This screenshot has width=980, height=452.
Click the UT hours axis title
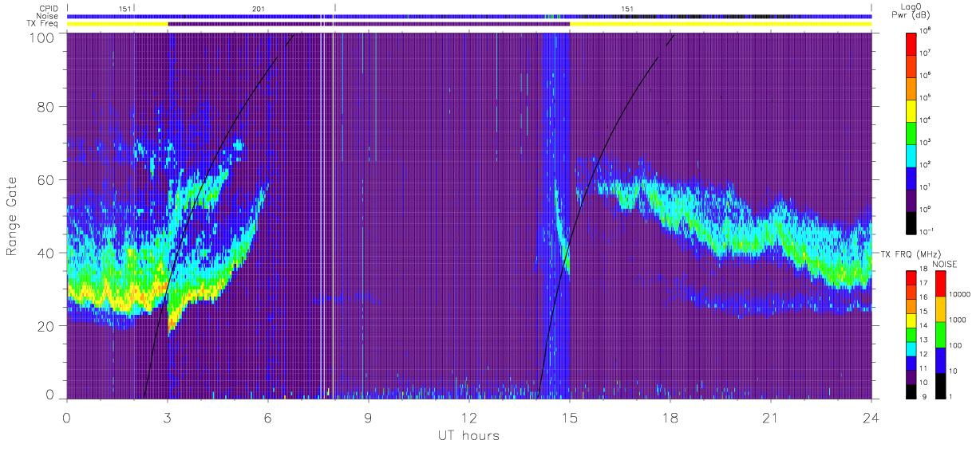468,435
